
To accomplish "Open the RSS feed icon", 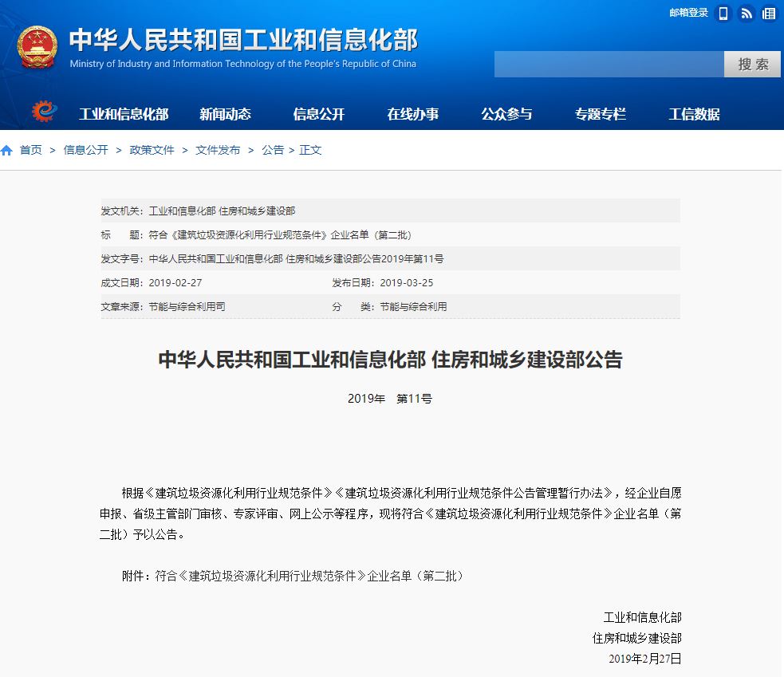I will 746,14.
